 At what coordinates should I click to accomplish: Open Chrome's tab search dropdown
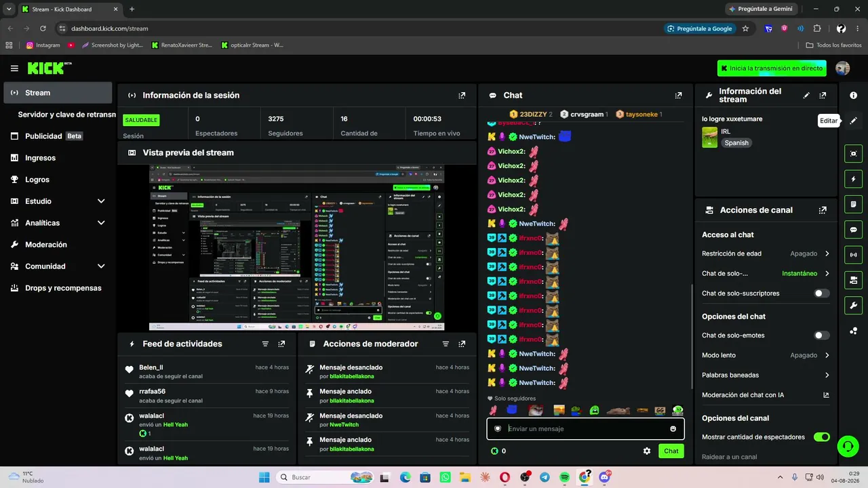[9, 9]
